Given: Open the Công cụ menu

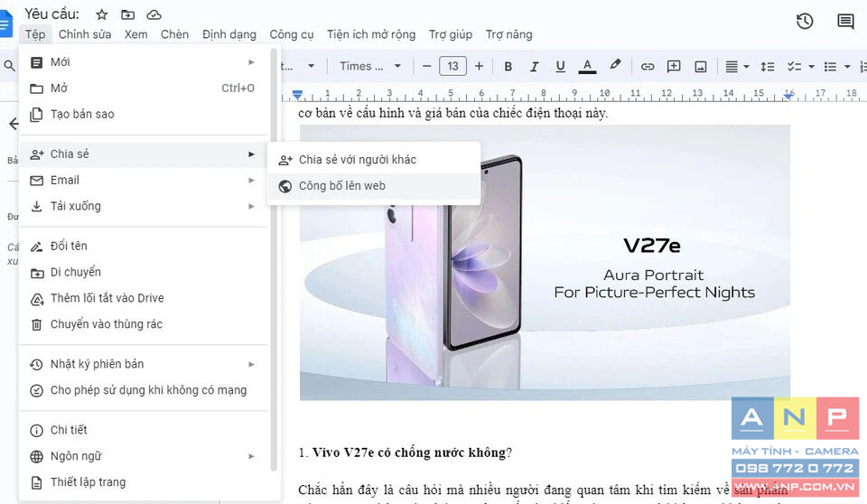Looking at the screenshot, I should tap(292, 34).
